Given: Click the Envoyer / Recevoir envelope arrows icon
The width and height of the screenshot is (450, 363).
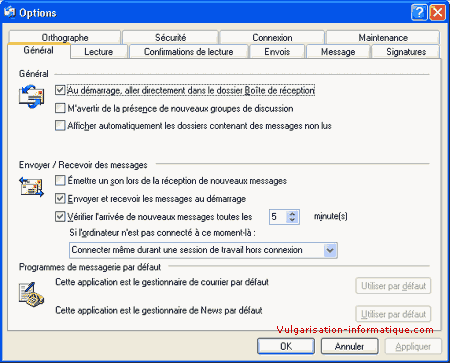Looking at the screenshot, I should pos(31,187).
